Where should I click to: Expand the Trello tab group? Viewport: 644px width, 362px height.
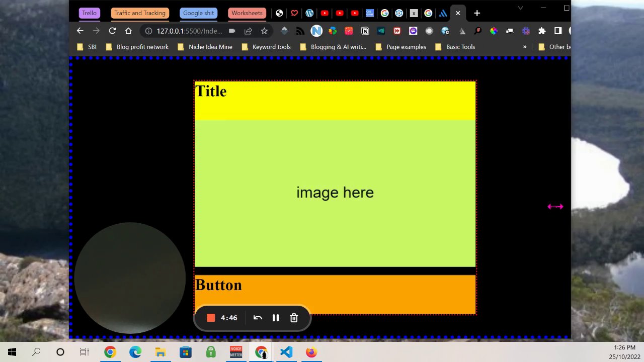point(90,13)
